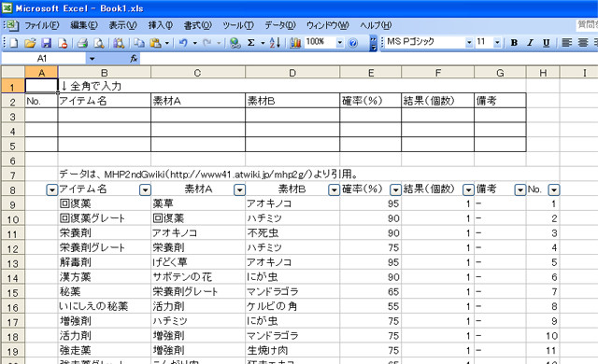
Task: Click the Name Box showing A1
Action: coord(44,59)
